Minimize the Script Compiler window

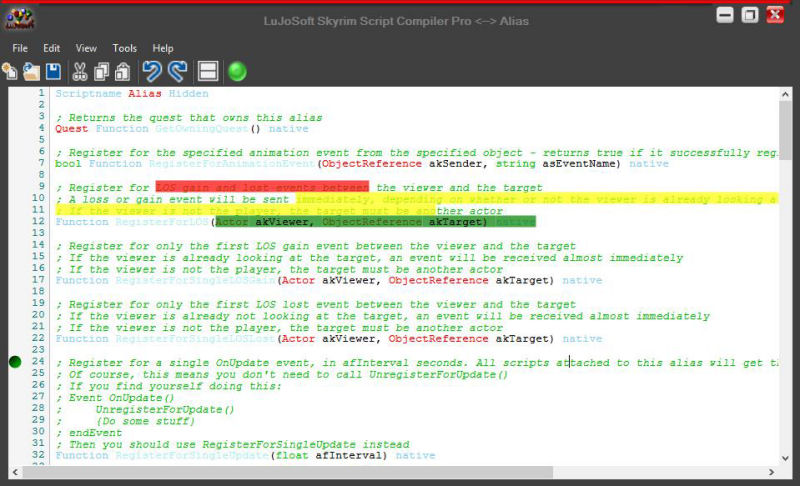coord(725,15)
